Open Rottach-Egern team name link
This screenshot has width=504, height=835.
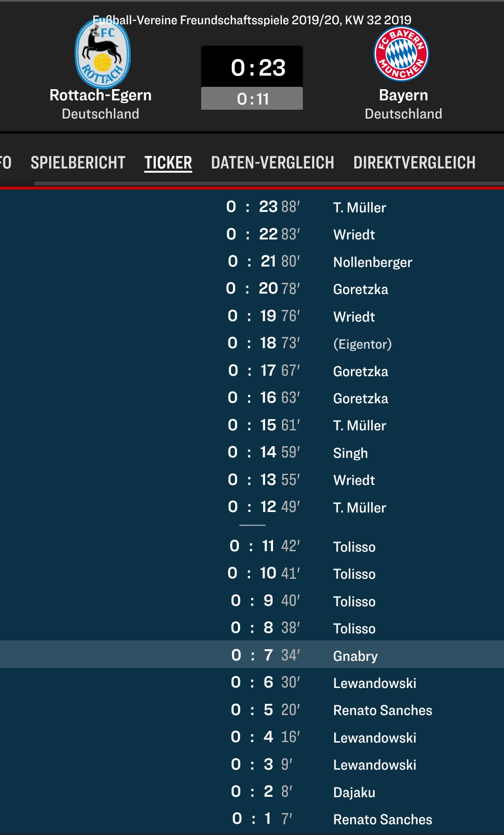coord(101,95)
